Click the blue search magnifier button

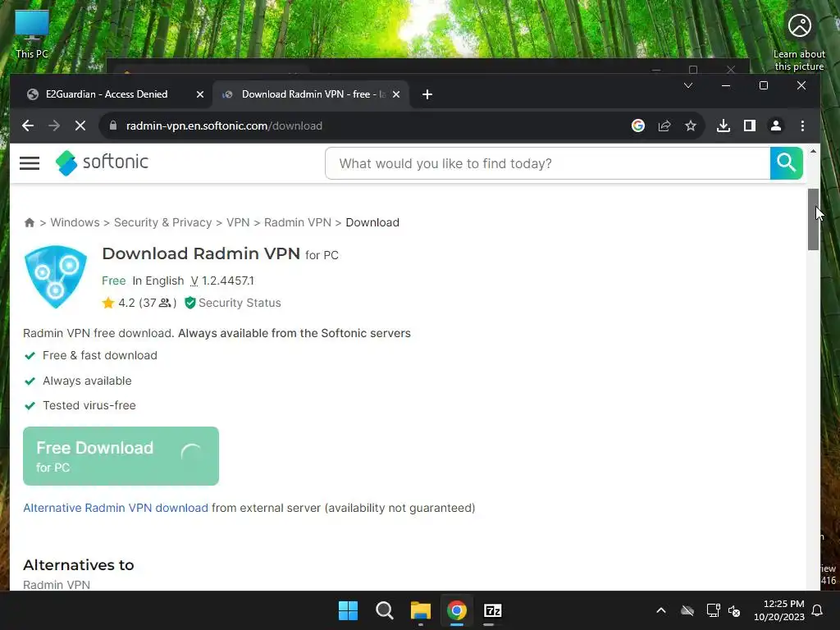[x=786, y=163]
